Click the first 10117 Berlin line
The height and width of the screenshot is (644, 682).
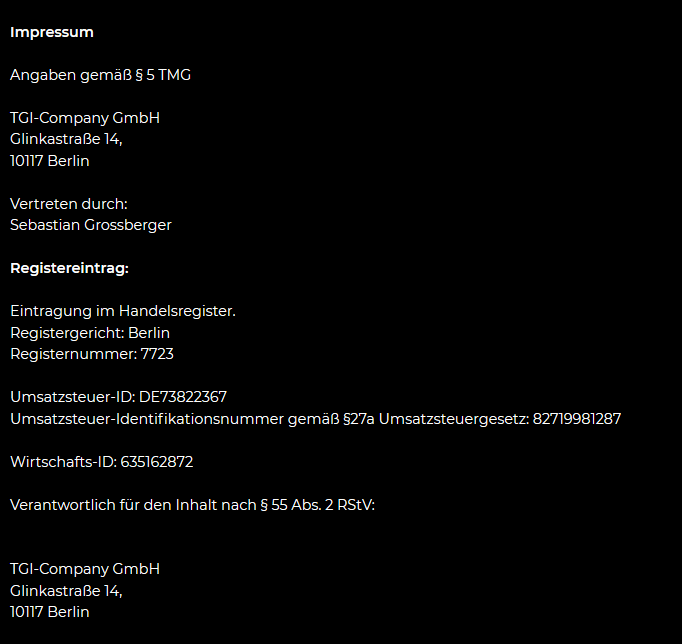[x=50, y=161]
